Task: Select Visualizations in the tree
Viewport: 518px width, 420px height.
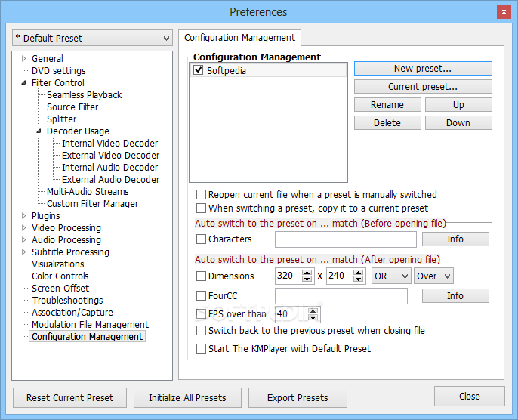Action: [x=58, y=264]
